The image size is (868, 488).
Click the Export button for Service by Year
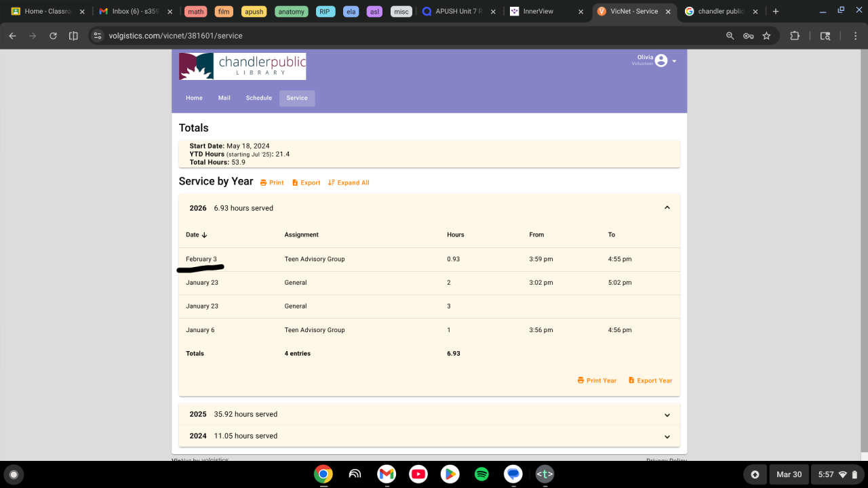coord(306,183)
